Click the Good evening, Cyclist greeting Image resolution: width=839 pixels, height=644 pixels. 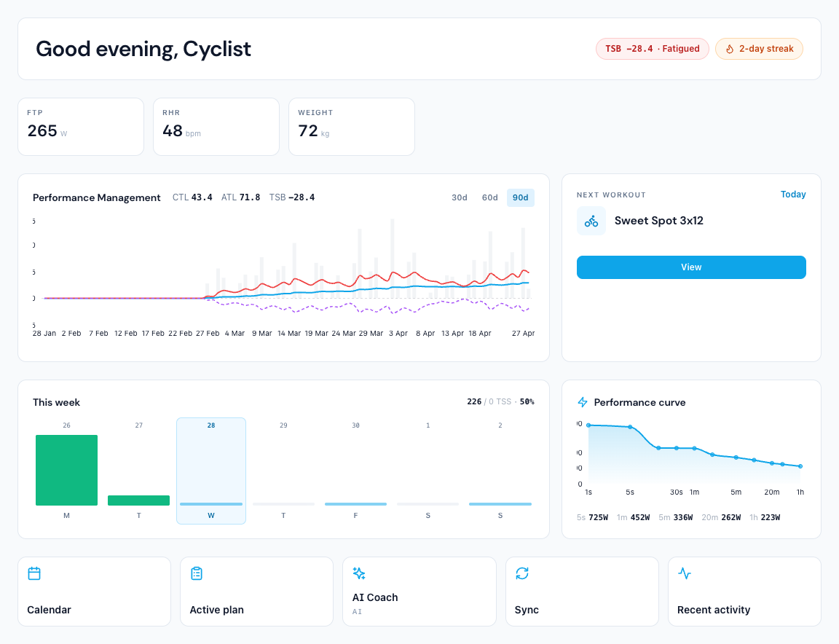click(x=143, y=49)
